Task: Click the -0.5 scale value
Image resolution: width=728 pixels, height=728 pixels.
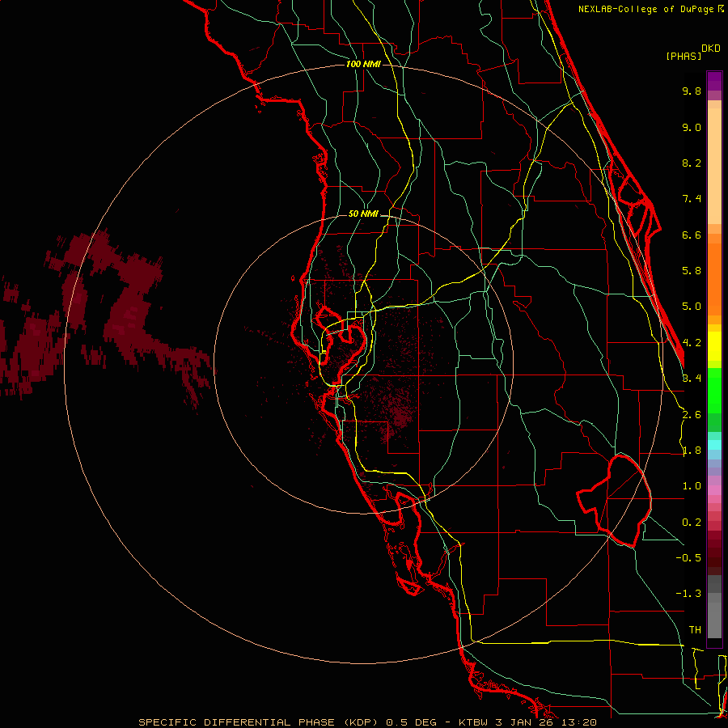Action: [688, 558]
